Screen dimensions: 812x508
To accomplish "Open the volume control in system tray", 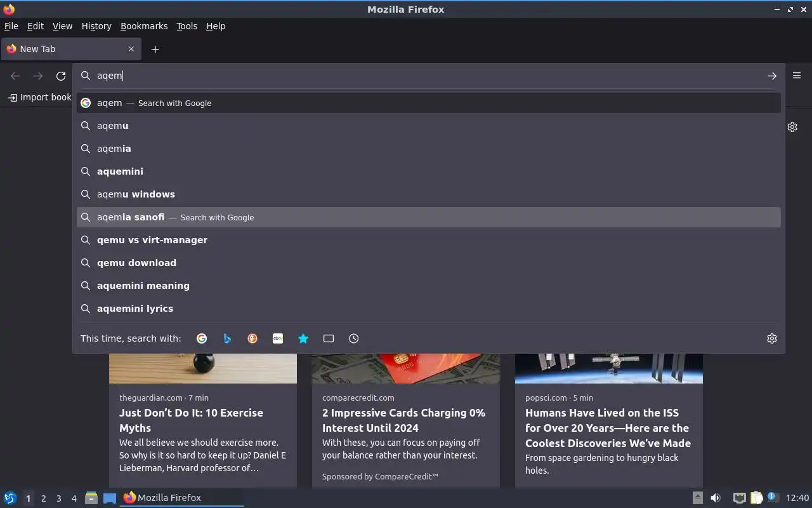I will click(716, 498).
